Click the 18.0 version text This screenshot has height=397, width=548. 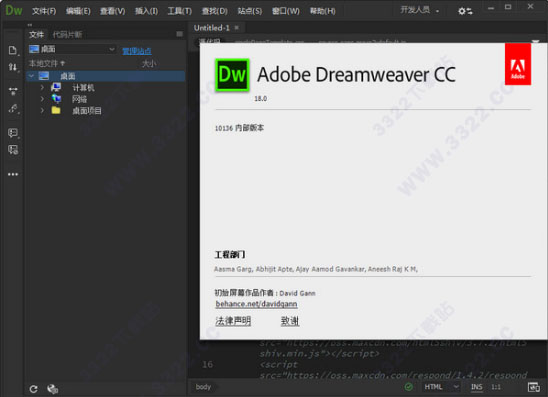[260, 99]
